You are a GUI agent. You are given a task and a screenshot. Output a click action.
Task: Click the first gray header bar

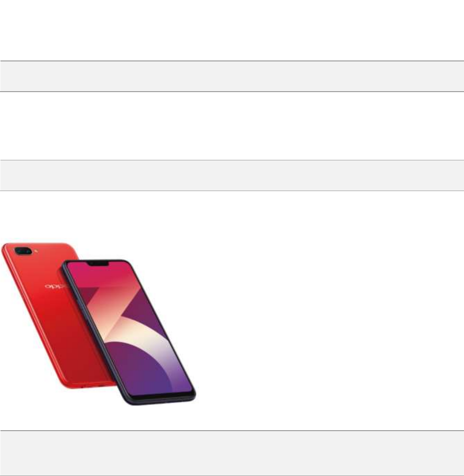pos(232,76)
